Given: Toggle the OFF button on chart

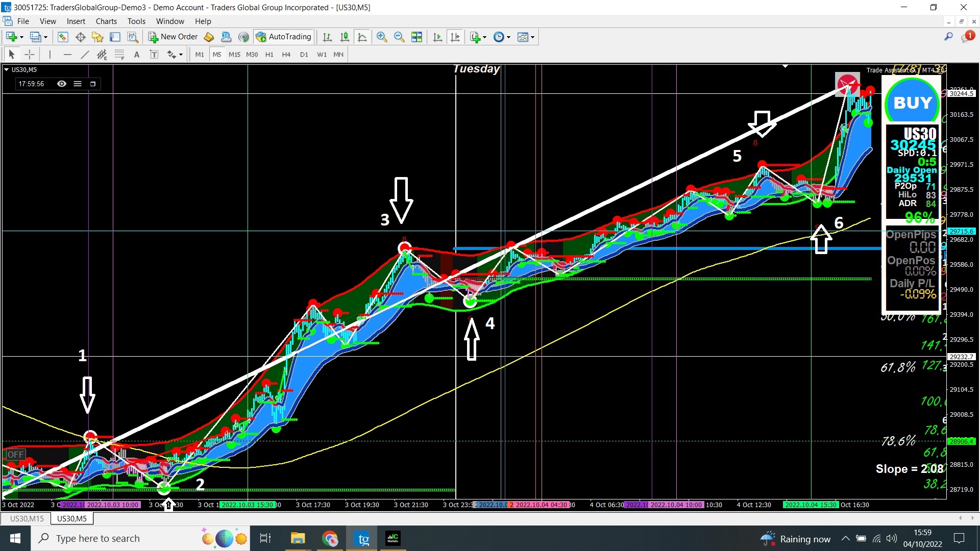Looking at the screenshot, I should pos(15,455).
